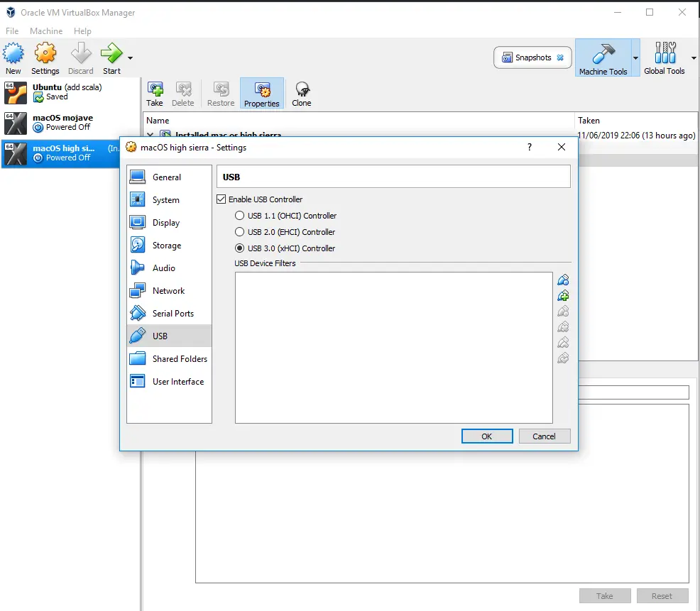Open the General settings category
The height and width of the screenshot is (611, 700).
(169, 177)
